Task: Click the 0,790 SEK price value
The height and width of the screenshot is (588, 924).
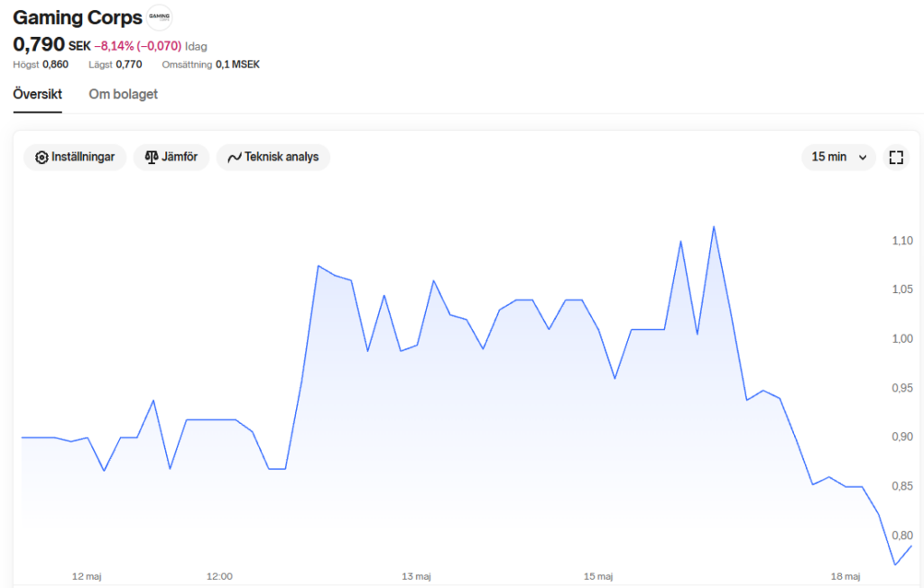Action: click(51, 45)
